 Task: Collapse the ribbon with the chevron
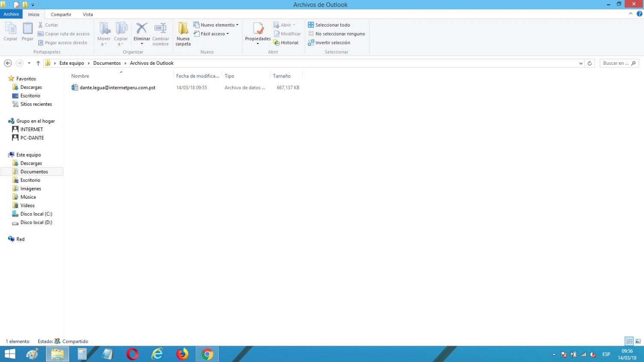pos(631,14)
